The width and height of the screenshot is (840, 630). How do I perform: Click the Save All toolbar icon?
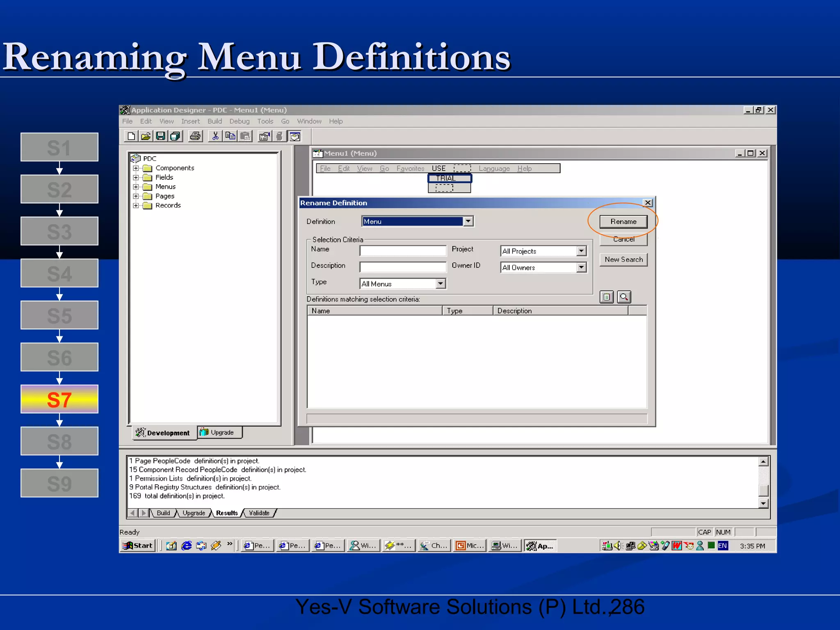pos(176,136)
